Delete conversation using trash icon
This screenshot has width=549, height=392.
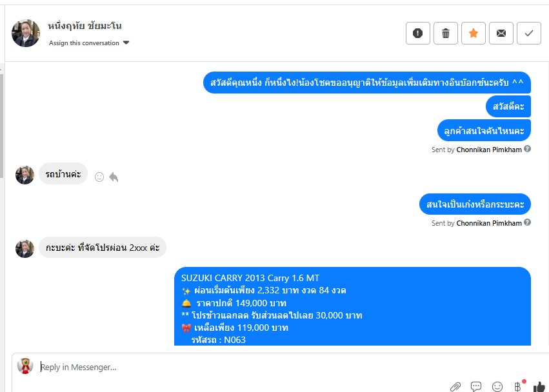[445, 34]
